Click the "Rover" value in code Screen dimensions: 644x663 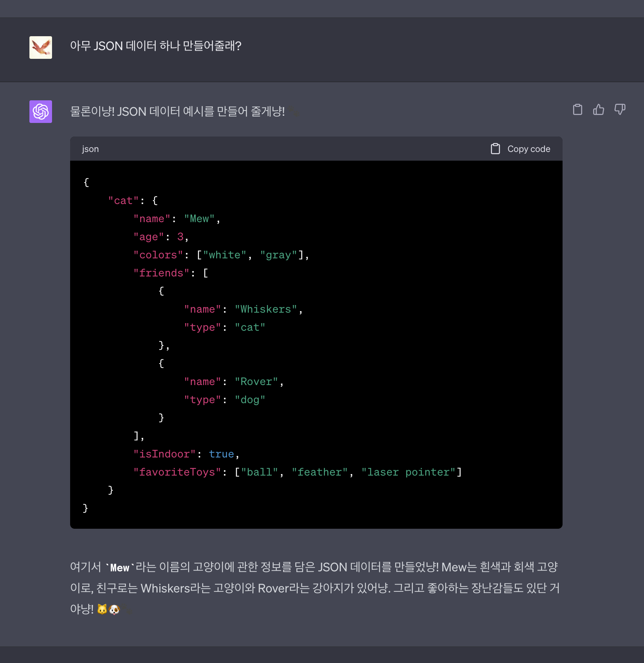256,382
